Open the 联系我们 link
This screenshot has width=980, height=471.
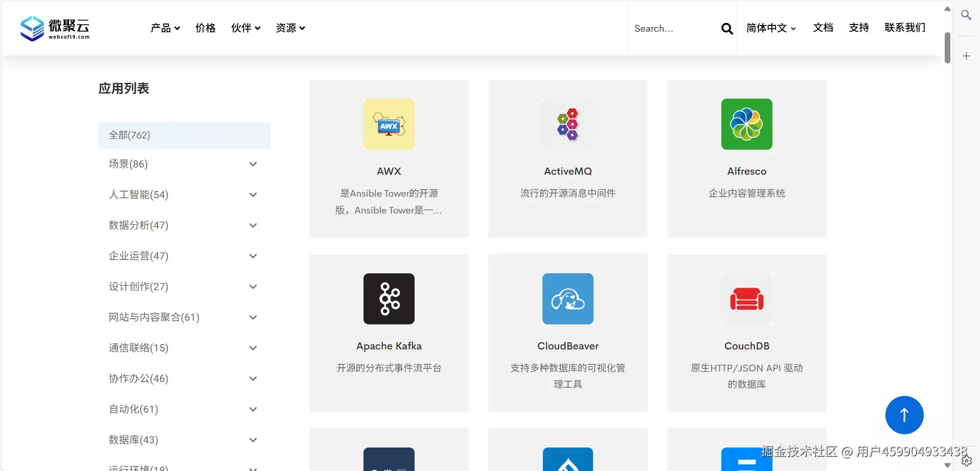click(905, 28)
